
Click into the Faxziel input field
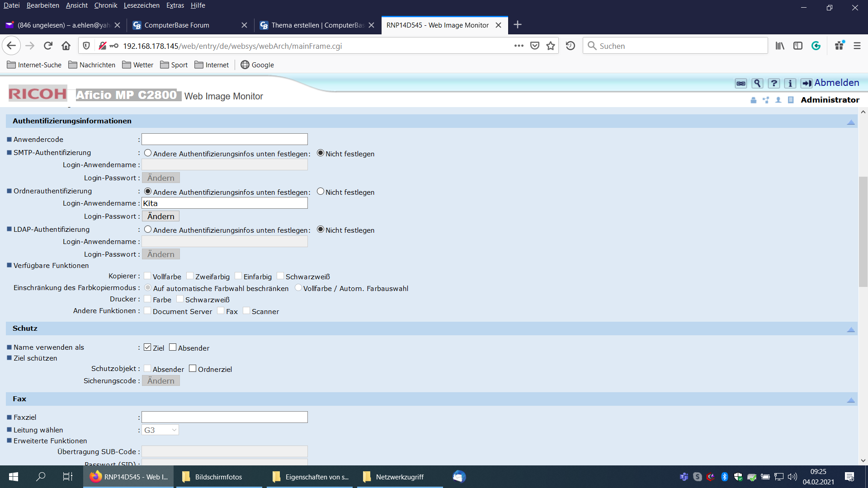224,417
